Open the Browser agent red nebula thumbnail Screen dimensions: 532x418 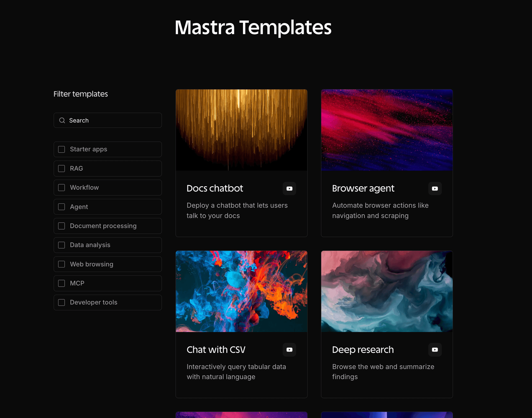coord(387,130)
